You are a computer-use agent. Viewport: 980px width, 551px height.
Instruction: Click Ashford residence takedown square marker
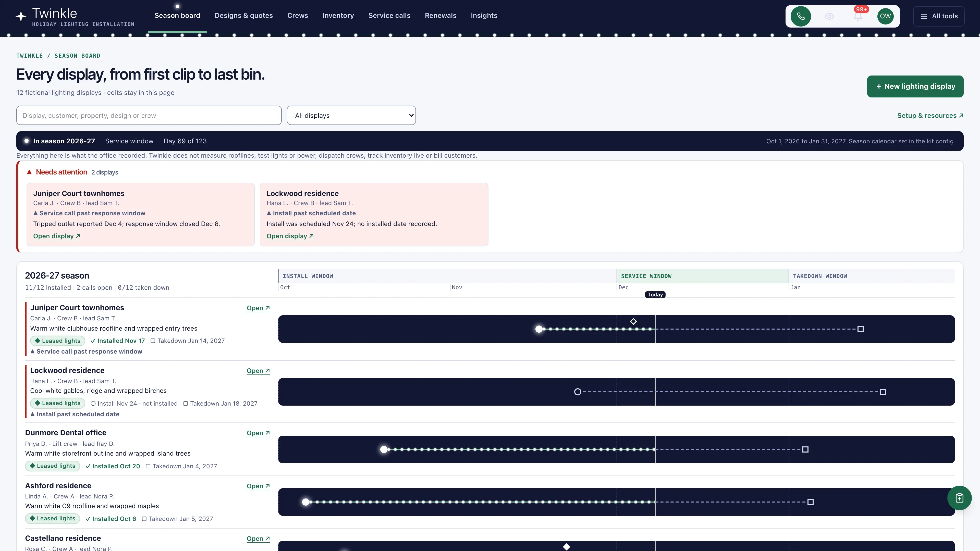(810, 502)
